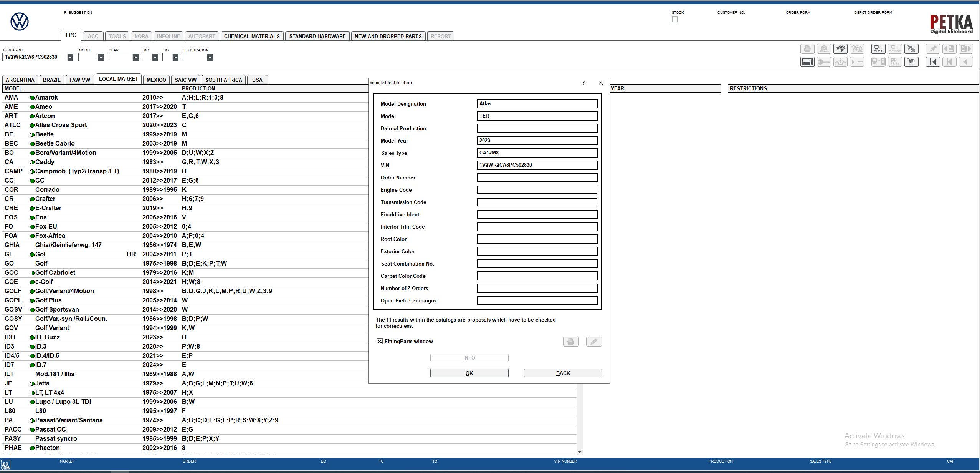
Task: Toggle the STOCK checkbox
Action: [675, 20]
